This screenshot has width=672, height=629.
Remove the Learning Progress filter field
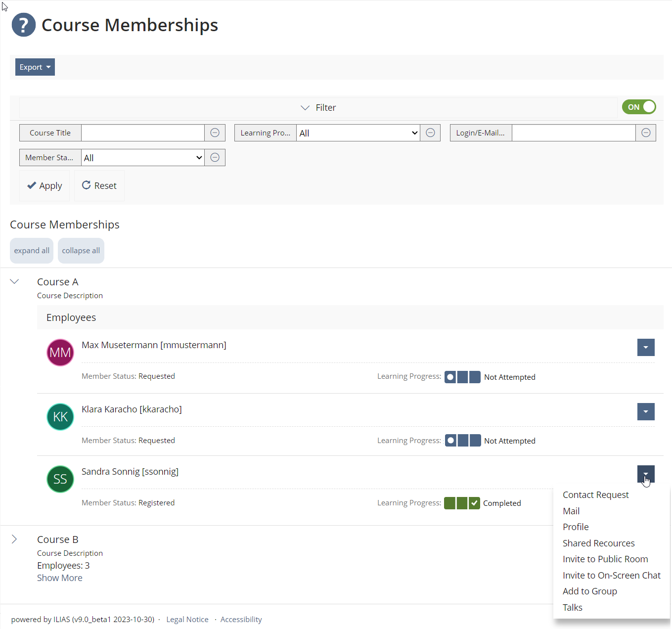(430, 133)
